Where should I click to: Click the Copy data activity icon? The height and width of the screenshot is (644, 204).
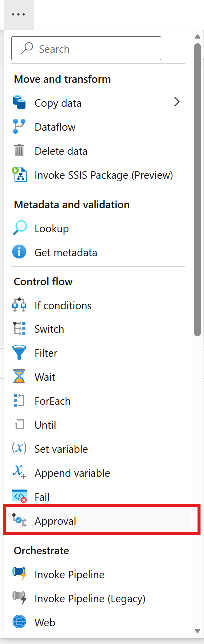(19, 103)
